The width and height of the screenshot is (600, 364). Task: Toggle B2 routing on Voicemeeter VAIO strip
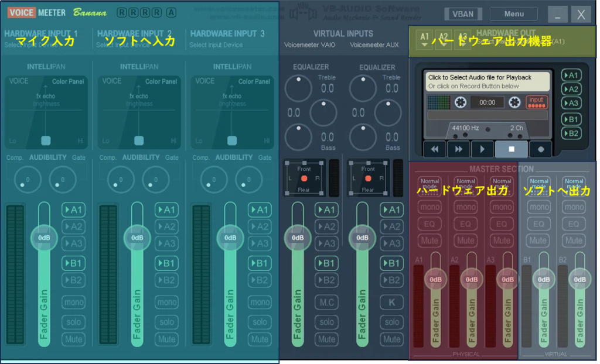[326, 280]
